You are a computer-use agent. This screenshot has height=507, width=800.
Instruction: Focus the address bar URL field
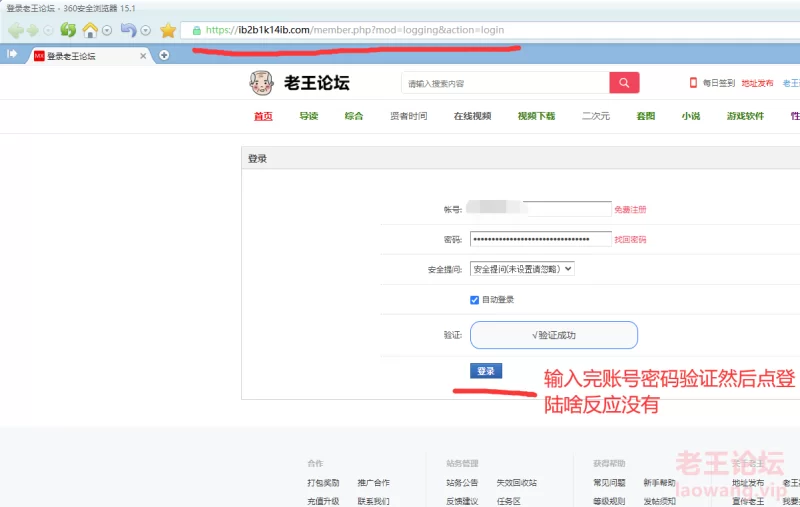pos(490,30)
